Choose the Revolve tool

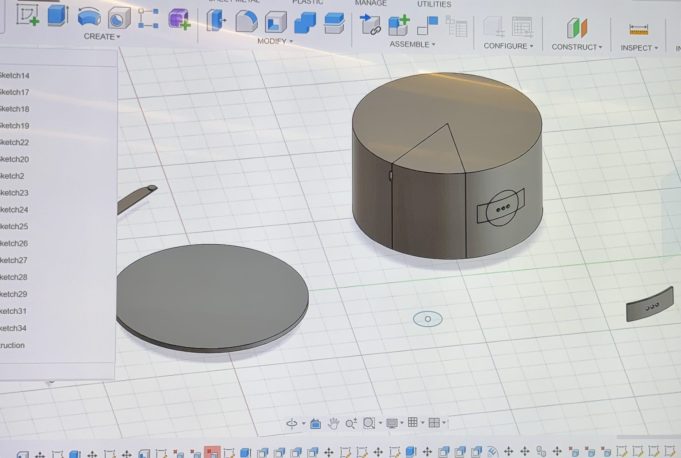point(89,17)
